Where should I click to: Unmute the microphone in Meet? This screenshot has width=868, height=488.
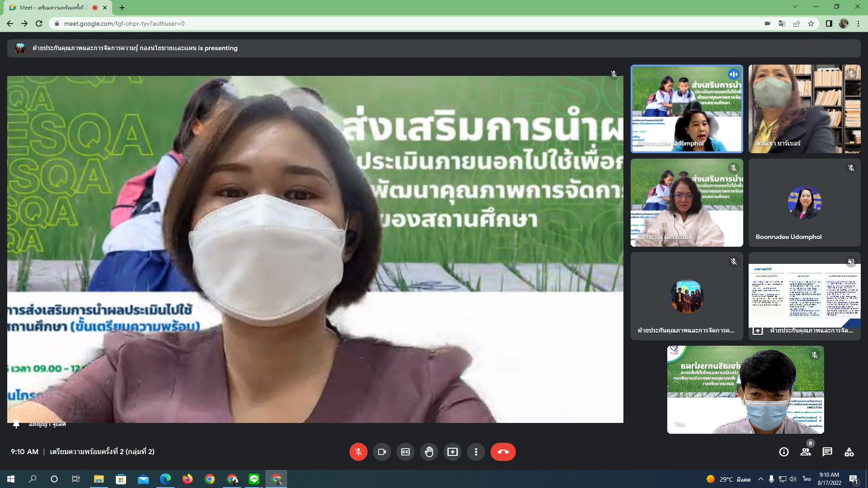[x=358, y=452]
